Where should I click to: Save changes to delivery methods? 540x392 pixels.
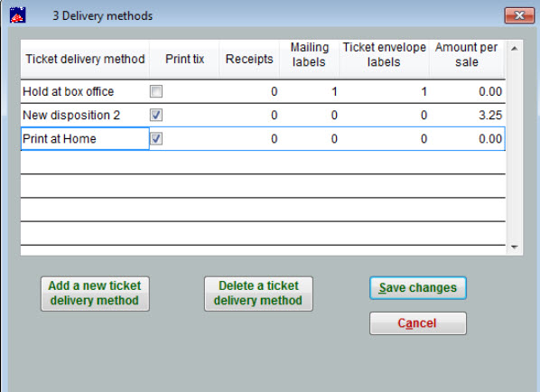(418, 287)
